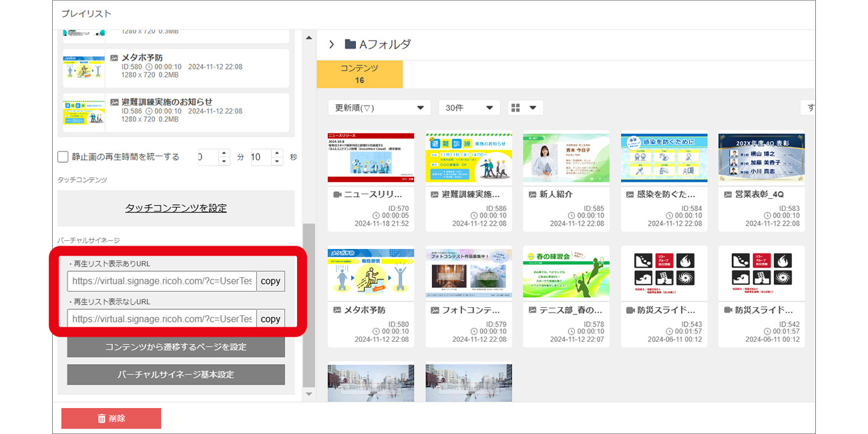Click image icon beside テニス部_春の item
This screenshot has width=868, height=434.
533,310
